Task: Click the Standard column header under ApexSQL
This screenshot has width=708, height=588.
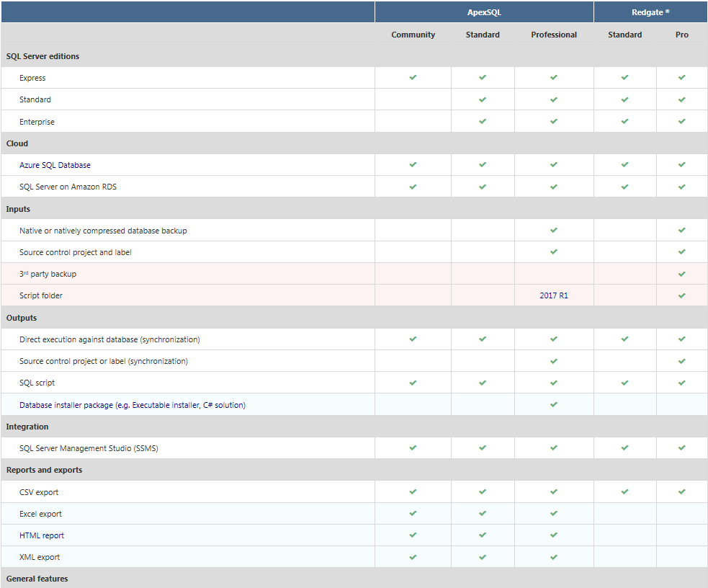Action: (x=483, y=35)
